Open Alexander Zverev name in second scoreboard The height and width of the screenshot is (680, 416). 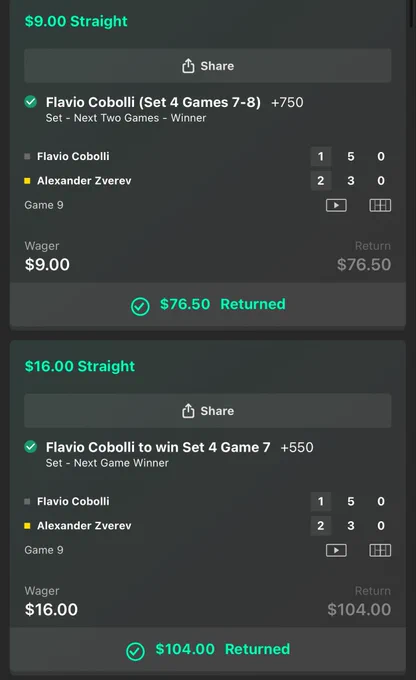point(84,526)
